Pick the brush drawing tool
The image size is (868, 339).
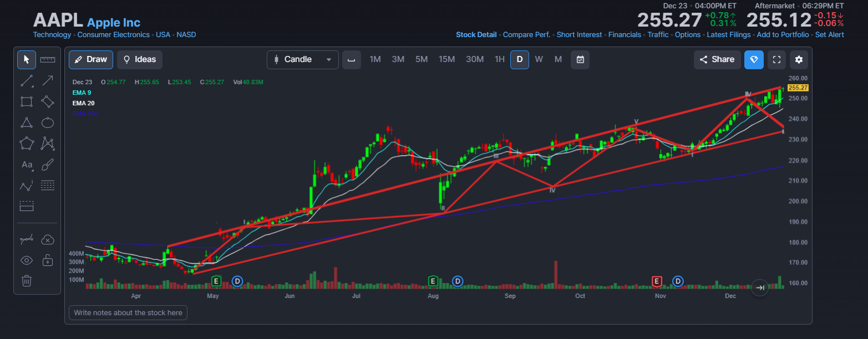[48, 165]
